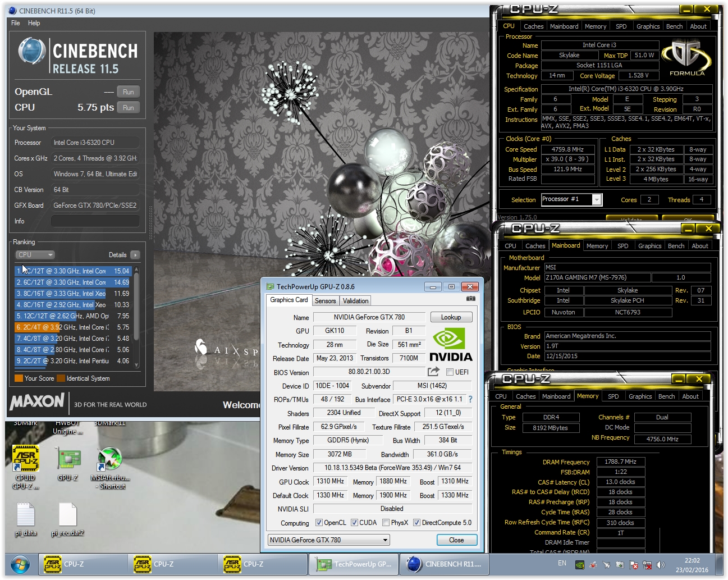This screenshot has height=580, width=728.
Task: Click the GPU-Z screenshot camera icon
Action: click(470, 299)
